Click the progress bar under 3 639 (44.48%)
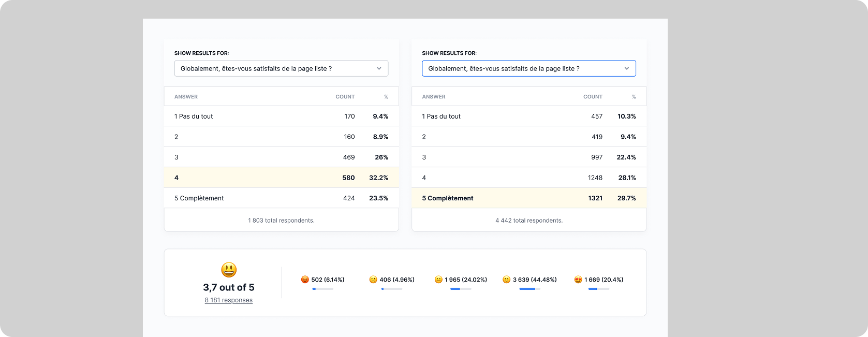 [x=529, y=289]
